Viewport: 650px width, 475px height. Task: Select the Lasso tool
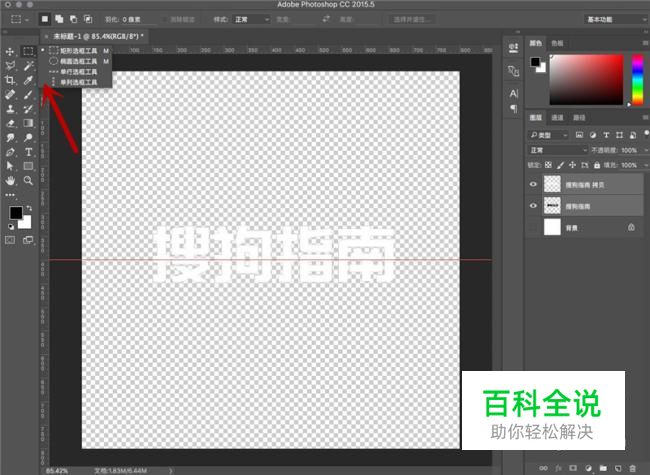[10, 65]
